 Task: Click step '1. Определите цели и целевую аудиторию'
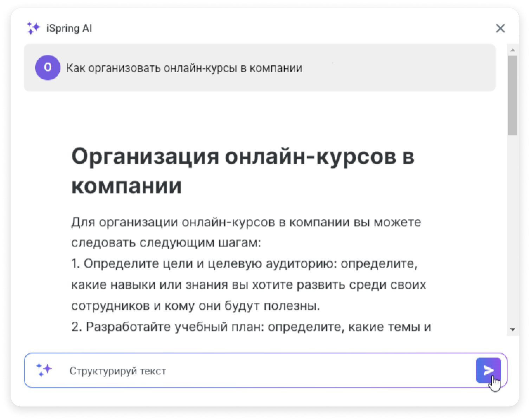204,264
